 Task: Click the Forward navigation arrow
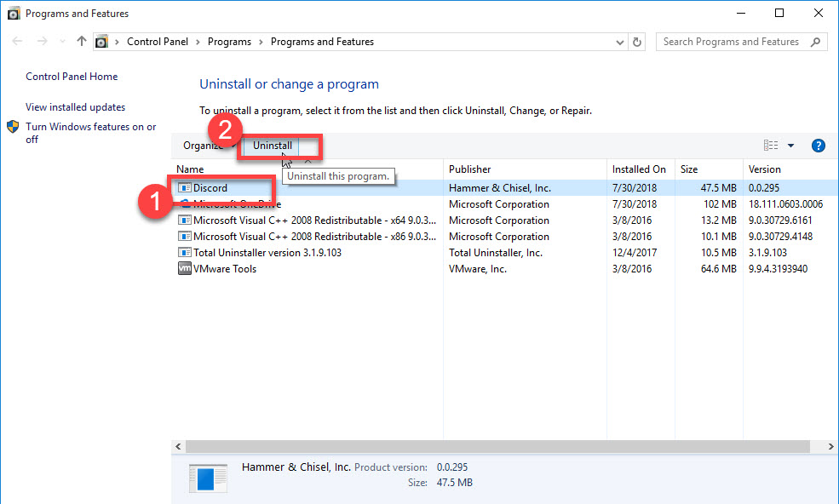click(x=43, y=41)
